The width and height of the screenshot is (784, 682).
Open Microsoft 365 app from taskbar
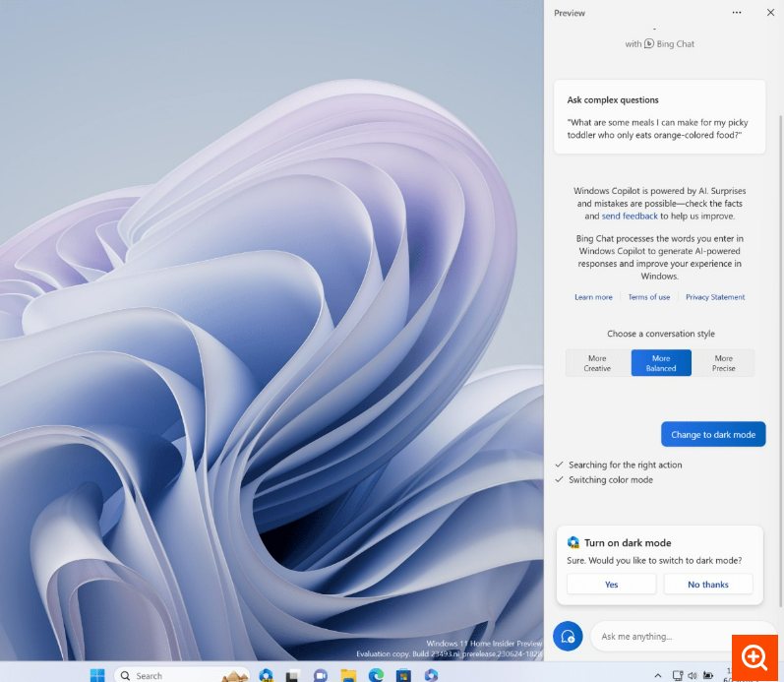pyautogui.click(x=431, y=675)
